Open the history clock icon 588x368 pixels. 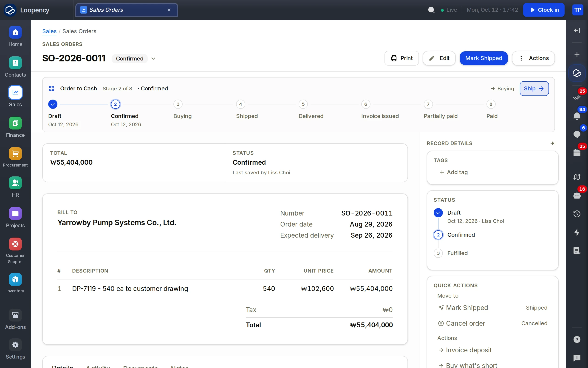coord(577,214)
